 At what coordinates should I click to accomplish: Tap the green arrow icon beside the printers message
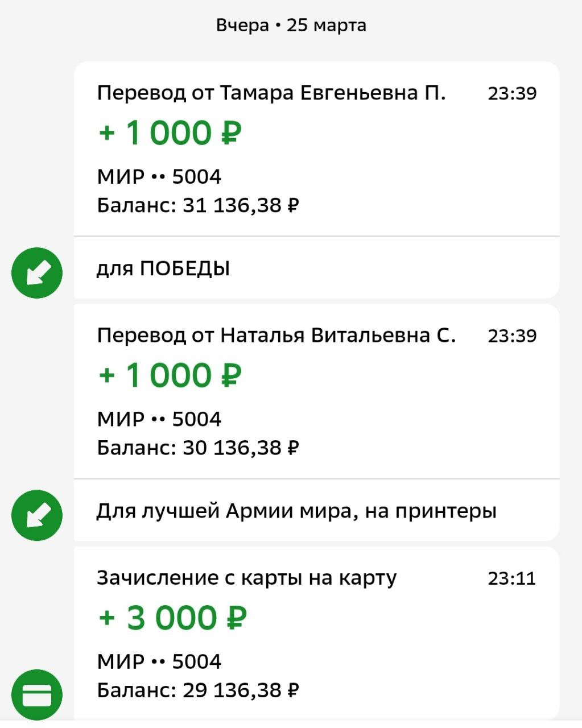tap(37, 515)
